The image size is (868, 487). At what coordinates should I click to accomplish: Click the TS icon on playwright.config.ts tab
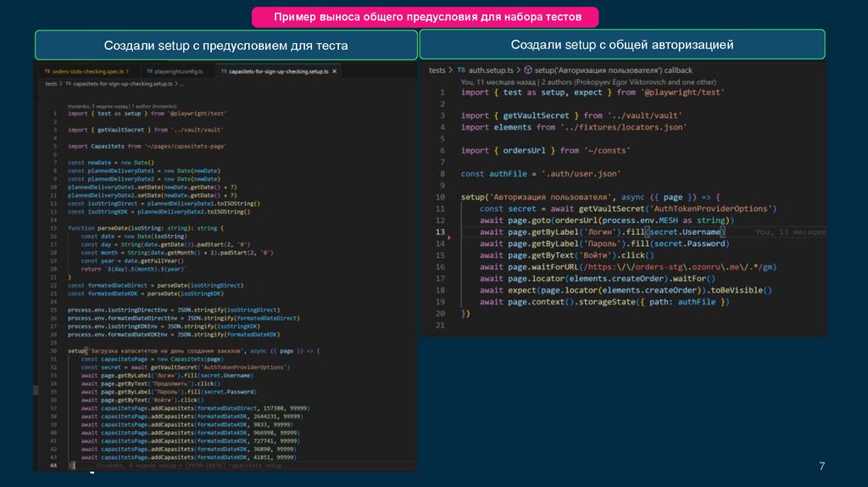tap(149, 72)
